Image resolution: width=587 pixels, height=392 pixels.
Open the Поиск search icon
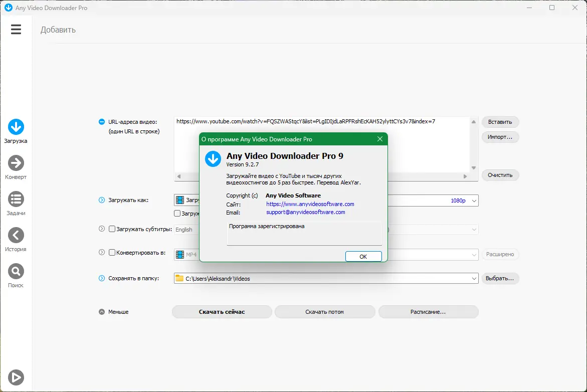(16, 271)
